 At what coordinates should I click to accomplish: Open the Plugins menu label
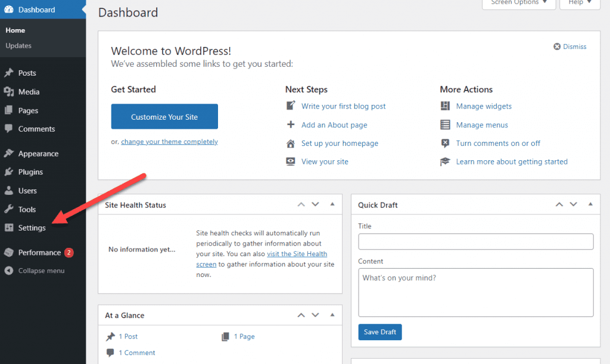point(30,172)
